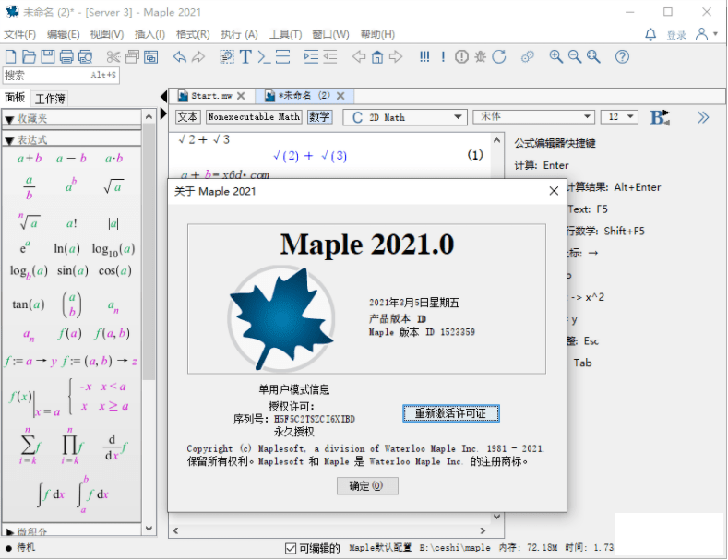728x560 pixels.
Task: Insert text region with the T icon
Action: (245, 56)
